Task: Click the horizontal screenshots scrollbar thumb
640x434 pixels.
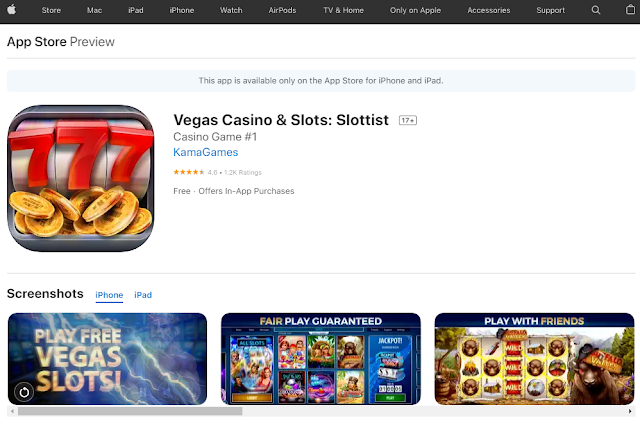Action: point(130,411)
